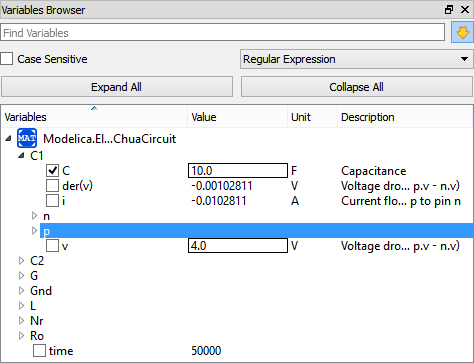
Task: Click the Unit column header
Action: point(313,117)
